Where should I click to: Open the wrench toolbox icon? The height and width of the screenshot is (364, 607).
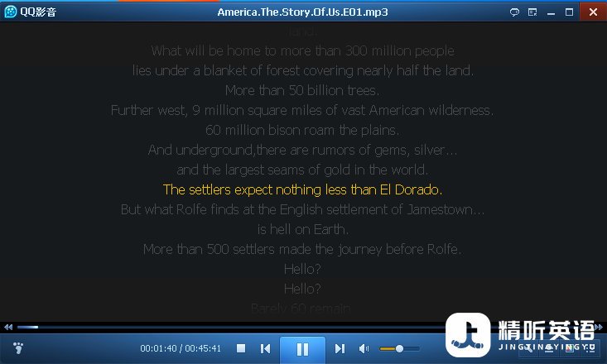point(528,348)
